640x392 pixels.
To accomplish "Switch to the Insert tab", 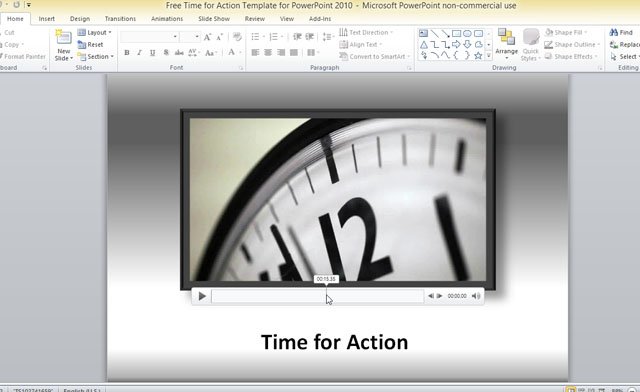I will [47, 19].
